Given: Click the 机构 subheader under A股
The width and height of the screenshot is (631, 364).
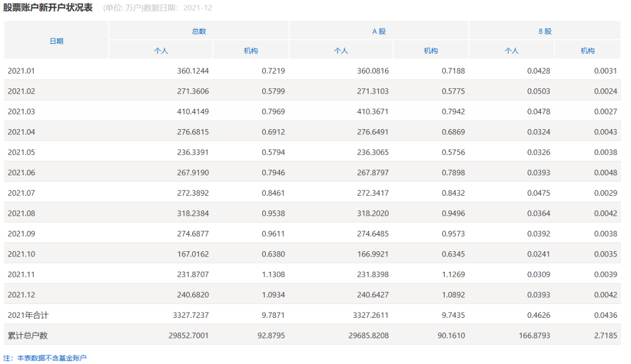Looking at the screenshot, I should point(431,50).
